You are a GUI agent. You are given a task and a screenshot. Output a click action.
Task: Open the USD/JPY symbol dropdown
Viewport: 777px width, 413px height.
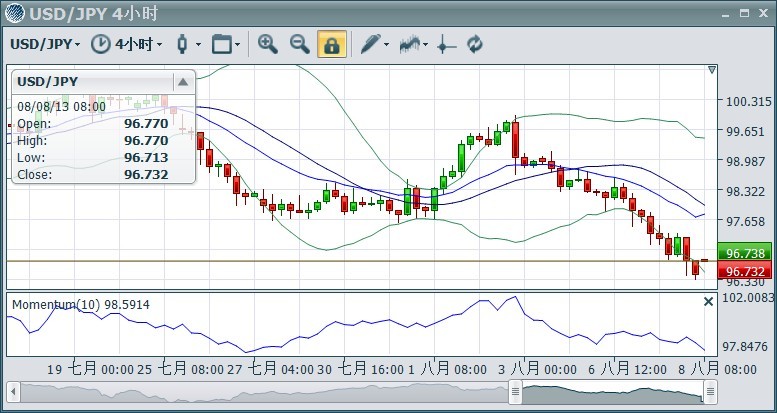coord(46,44)
